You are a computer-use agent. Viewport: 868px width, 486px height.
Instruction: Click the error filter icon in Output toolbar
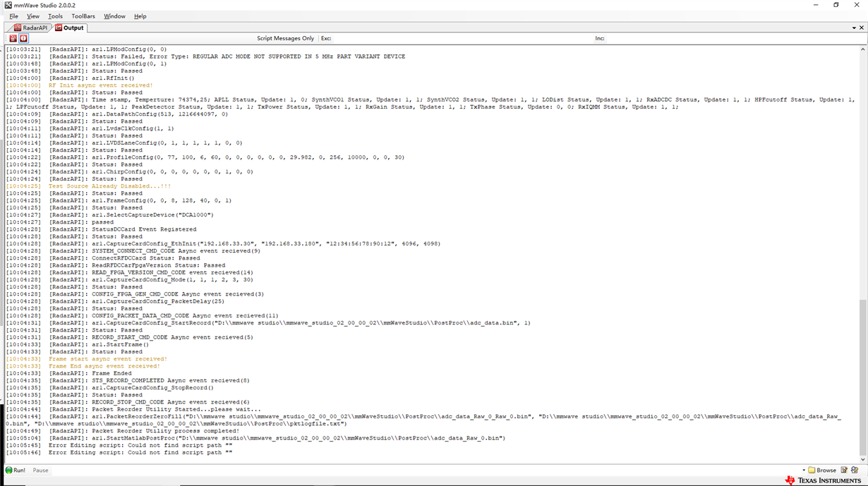(x=23, y=38)
